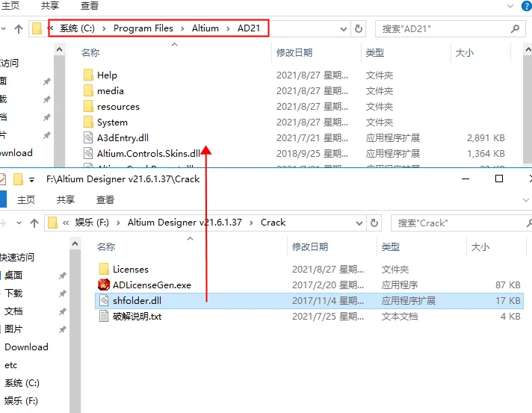Click the Licenses folder icon

pyautogui.click(x=105, y=269)
